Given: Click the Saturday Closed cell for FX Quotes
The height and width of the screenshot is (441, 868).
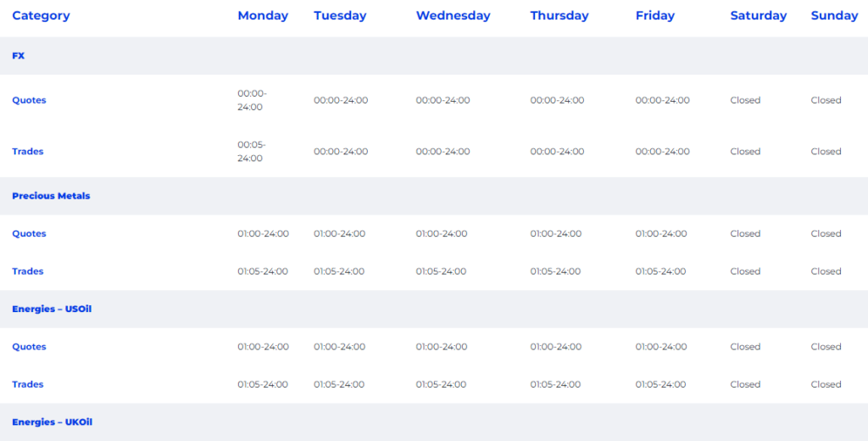Looking at the screenshot, I should [745, 100].
